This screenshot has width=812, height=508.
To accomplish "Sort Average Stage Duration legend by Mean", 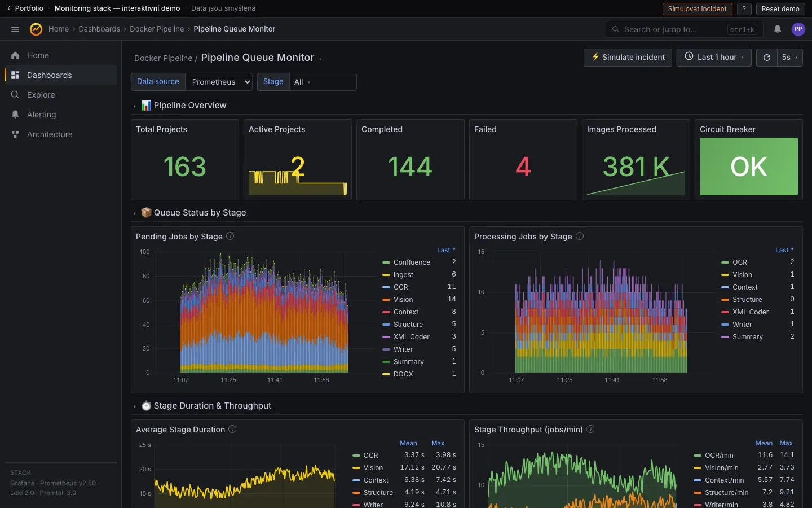I will pos(408,443).
